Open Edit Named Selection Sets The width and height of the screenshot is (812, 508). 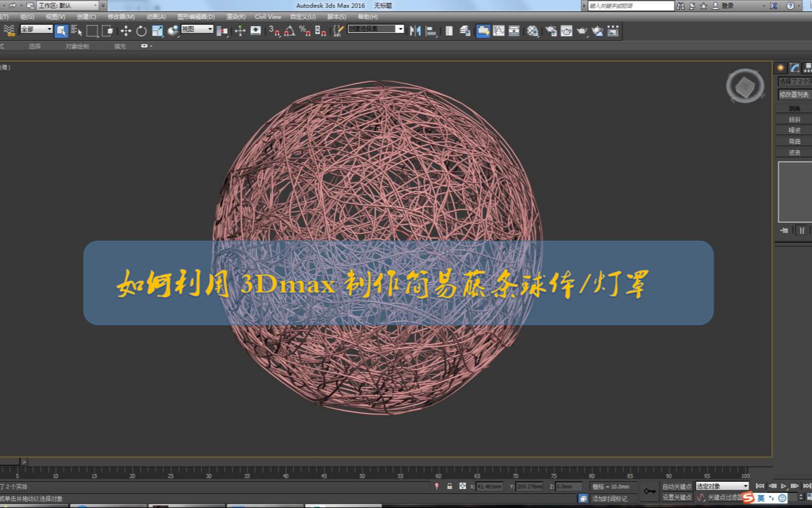coord(338,31)
